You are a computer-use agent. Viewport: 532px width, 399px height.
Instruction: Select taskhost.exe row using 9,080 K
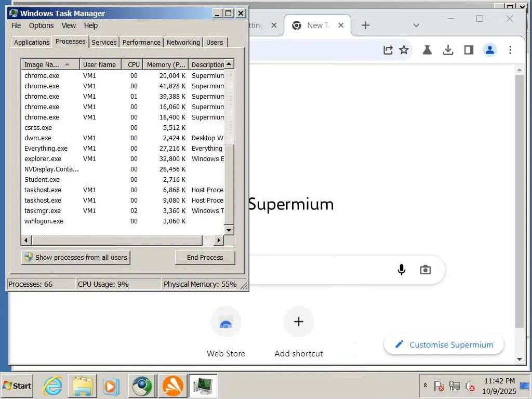click(123, 200)
